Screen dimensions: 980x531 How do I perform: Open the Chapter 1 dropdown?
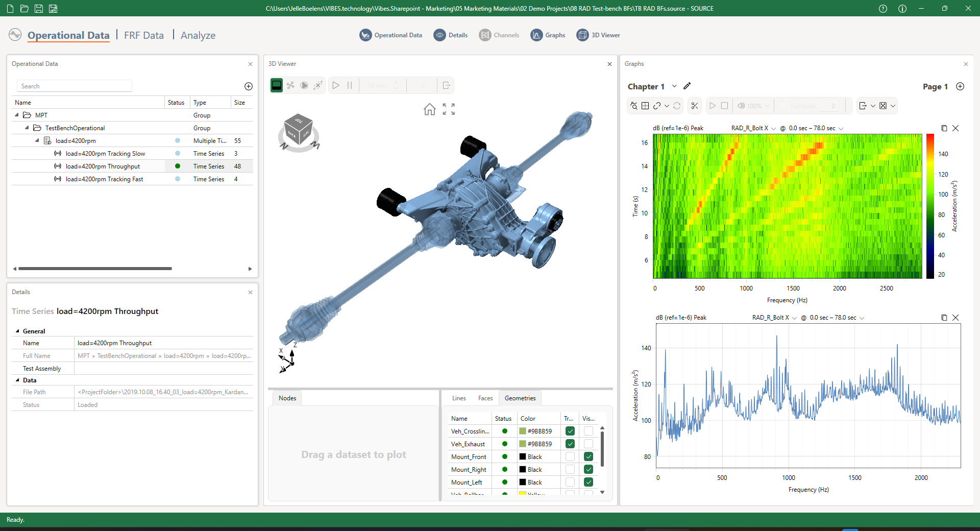point(674,86)
